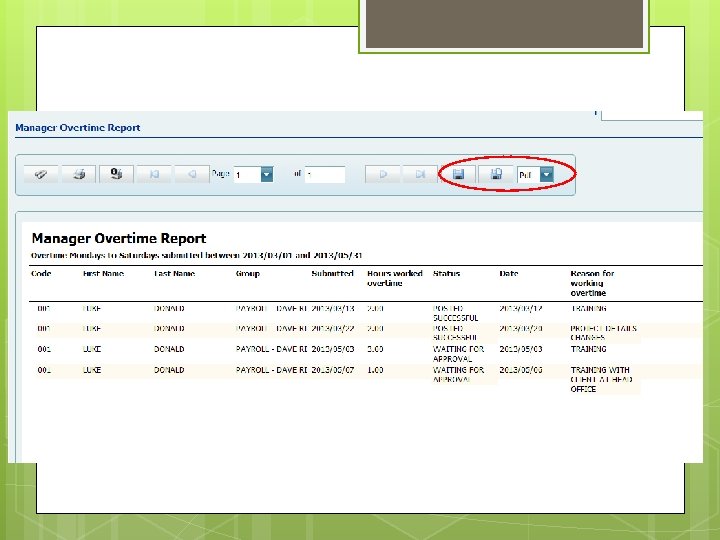This screenshot has height=540, width=720.
Task: Click the 1.00 hours worked value
Action: click(375, 370)
